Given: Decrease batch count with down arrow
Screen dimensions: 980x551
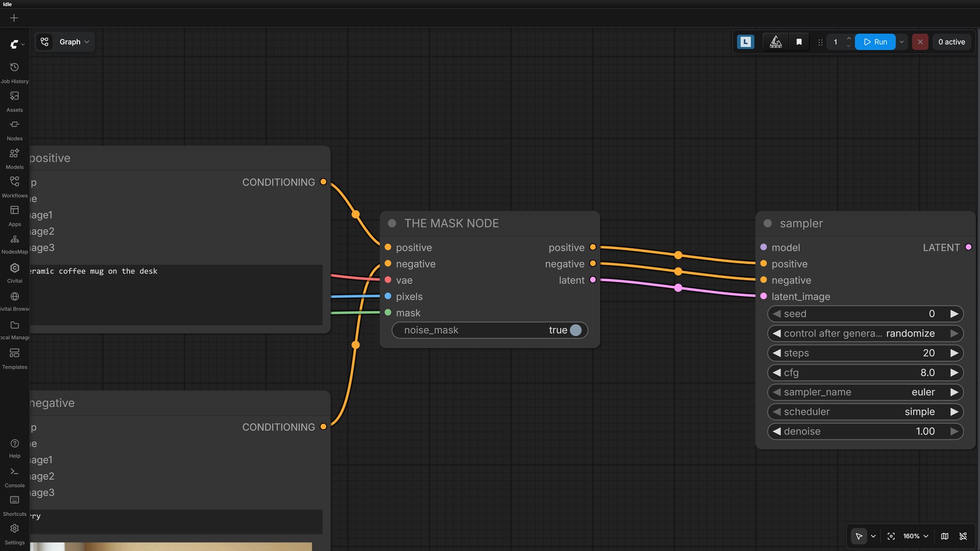Looking at the screenshot, I should (x=849, y=46).
